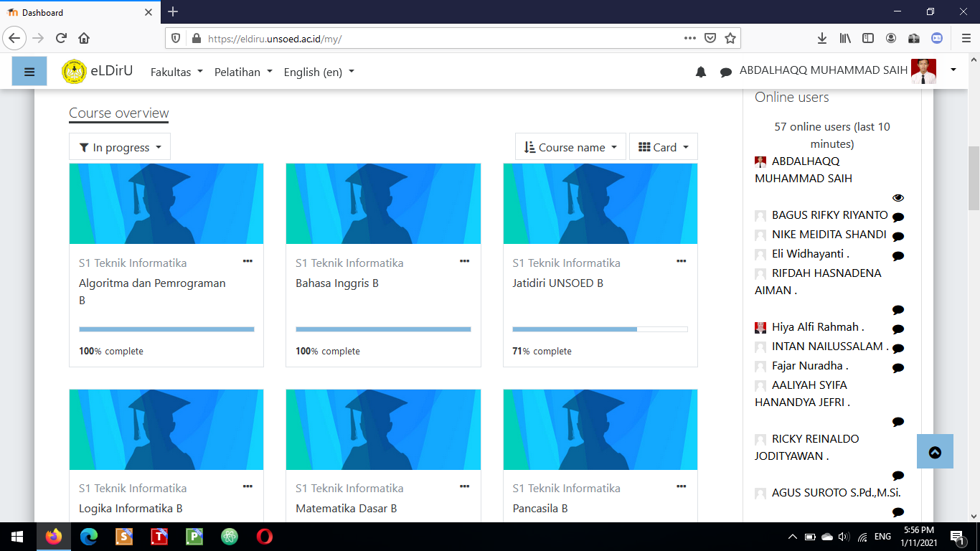The height and width of the screenshot is (551, 980).
Task: Click the Algoritma dan Pemrograman card image
Action: (166, 204)
